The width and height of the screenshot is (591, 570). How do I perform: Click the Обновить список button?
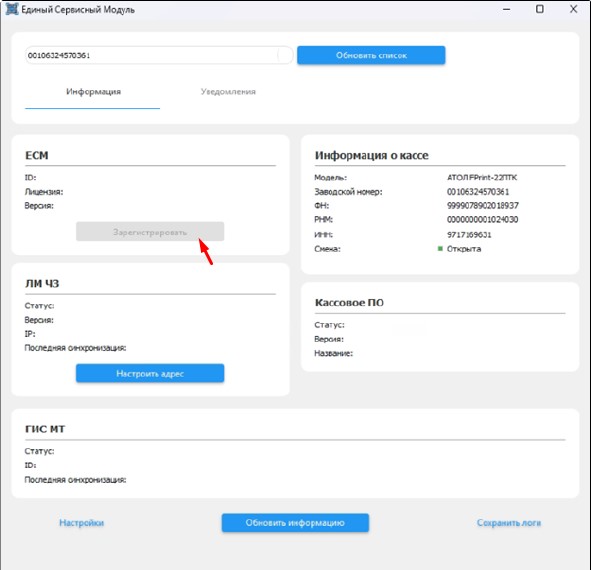tap(371, 55)
